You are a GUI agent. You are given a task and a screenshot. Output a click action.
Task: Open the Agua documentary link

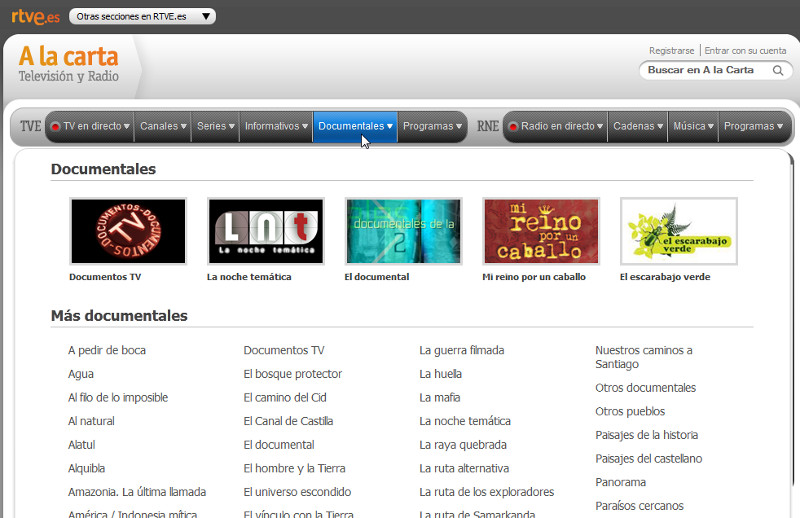81,374
